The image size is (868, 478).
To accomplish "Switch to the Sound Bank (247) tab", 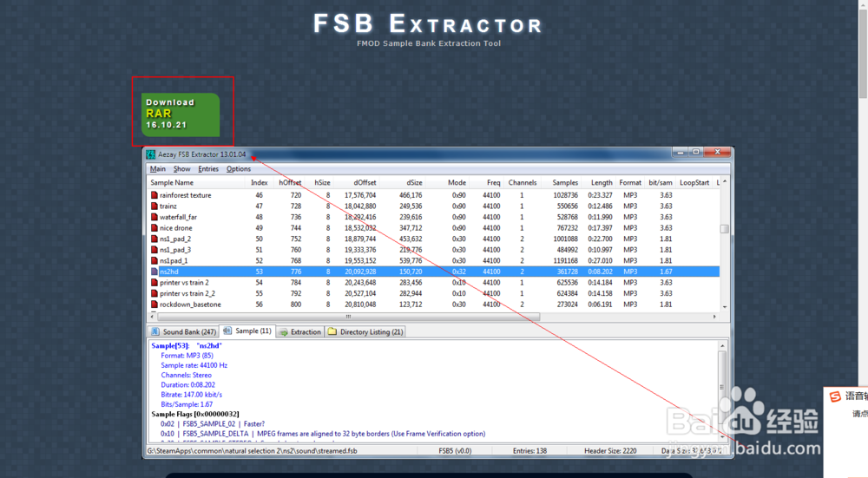I will click(183, 331).
